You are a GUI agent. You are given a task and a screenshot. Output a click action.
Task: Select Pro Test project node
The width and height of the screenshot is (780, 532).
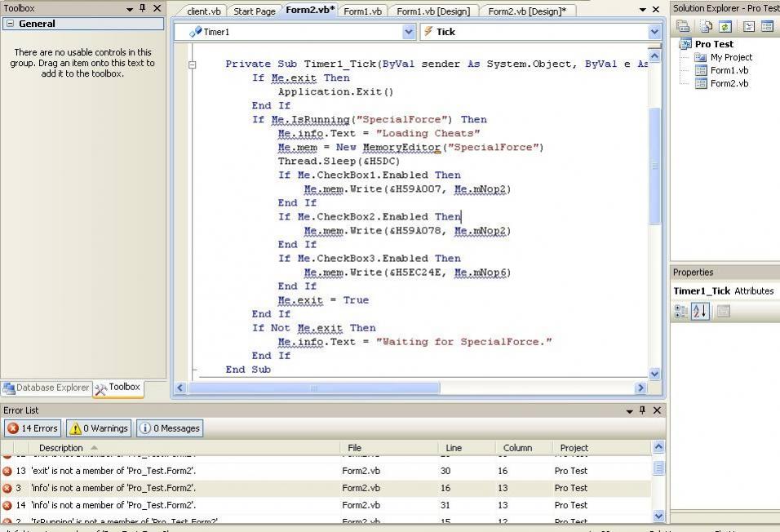point(714,44)
